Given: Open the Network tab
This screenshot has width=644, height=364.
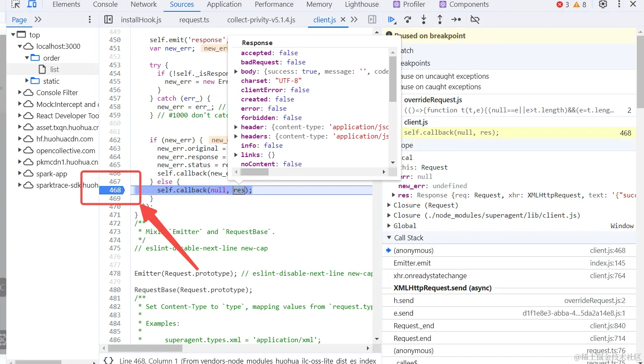Looking at the screenshot, I should pyautogui.click(x=144, y=4).
